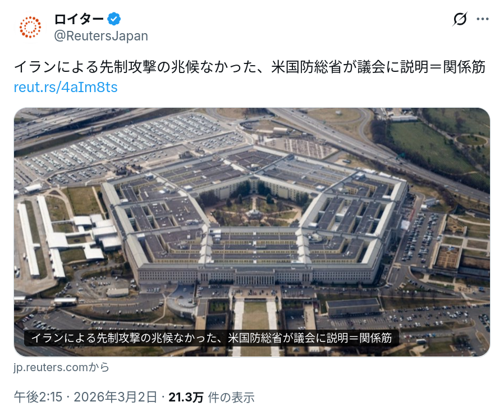504x420 pixels.
Task: Click the 2026年3月2日 post date
Action: tap(116, 397)
